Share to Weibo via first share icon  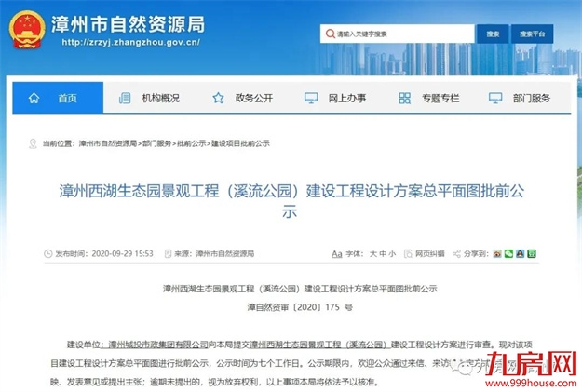pos(497,254)
